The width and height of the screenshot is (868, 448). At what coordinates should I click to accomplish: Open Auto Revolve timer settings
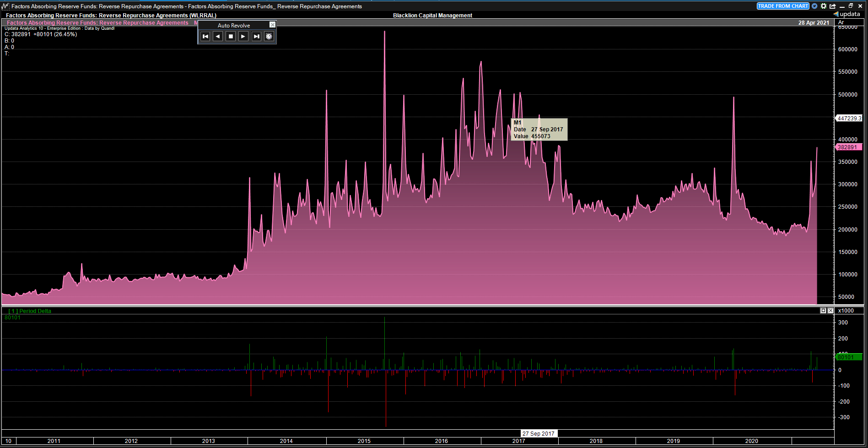click(x=269, y=37)
